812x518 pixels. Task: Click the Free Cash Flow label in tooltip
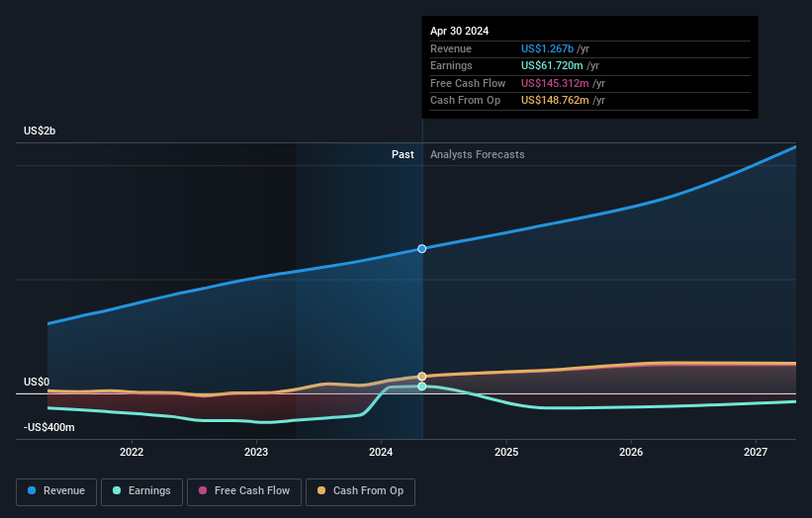tap(468, 83)
